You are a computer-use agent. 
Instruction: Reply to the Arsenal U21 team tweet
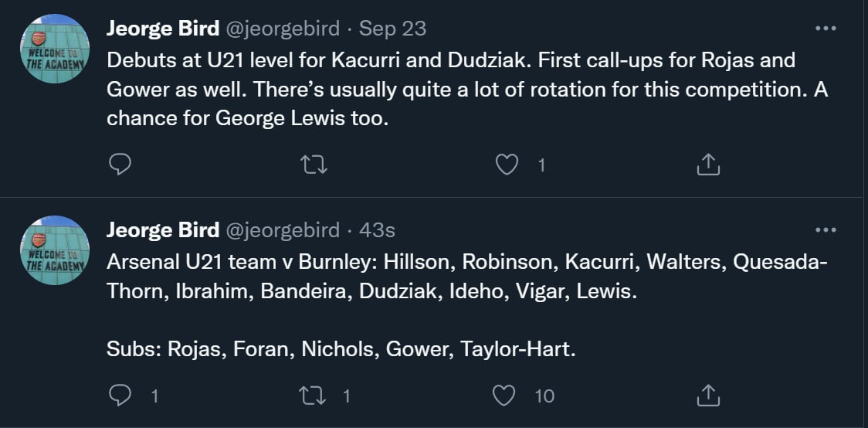pyautogui.click(x=120, y=396)
